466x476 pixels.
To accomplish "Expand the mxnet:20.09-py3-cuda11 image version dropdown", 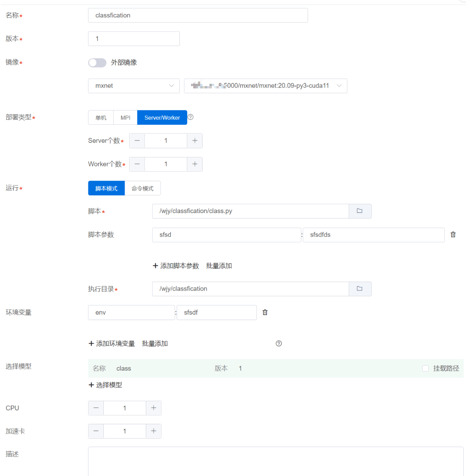I will click(x=265, y=86).
